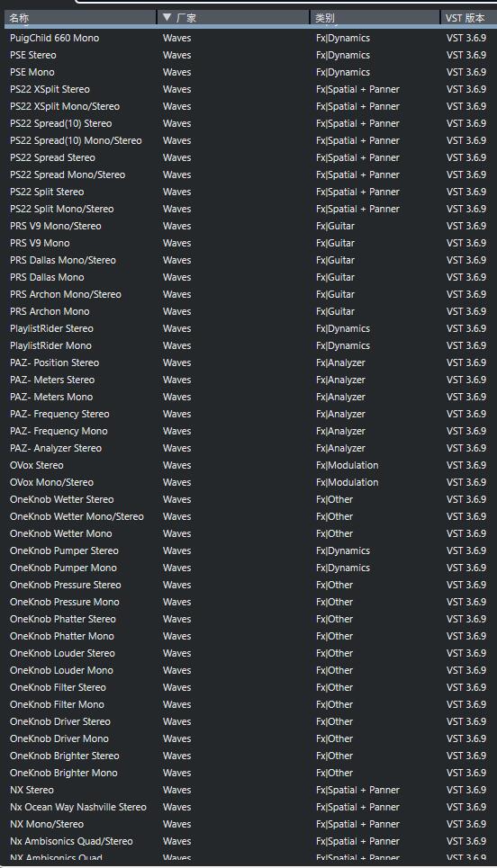Choose Nx Ambisonics Quad/Stereo plugin
This screenshot has width=497, height=868.
click(248, 841)
